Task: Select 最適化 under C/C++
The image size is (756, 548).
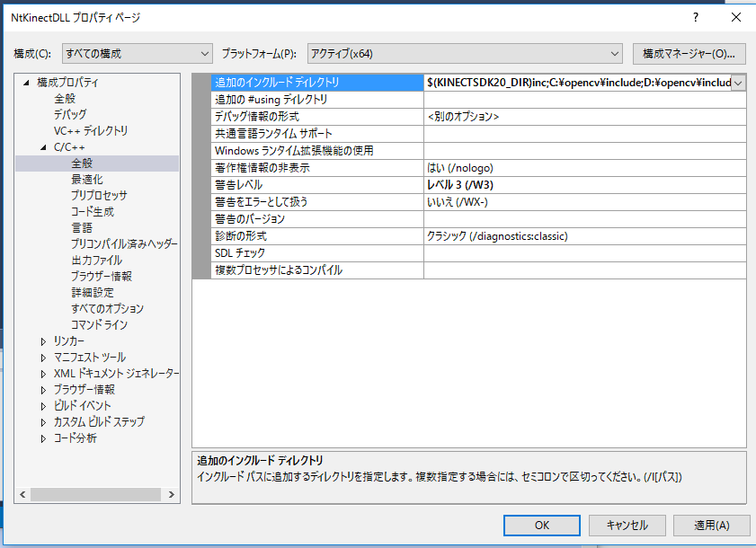Action: [x=87, y=180]
